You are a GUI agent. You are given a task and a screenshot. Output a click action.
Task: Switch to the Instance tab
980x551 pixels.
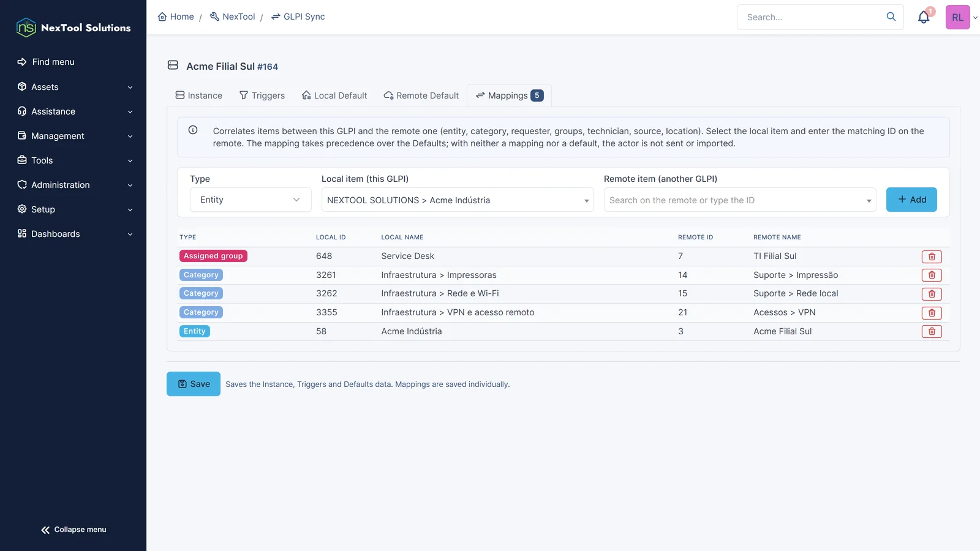pyautogui.click(x=198, y=96)
